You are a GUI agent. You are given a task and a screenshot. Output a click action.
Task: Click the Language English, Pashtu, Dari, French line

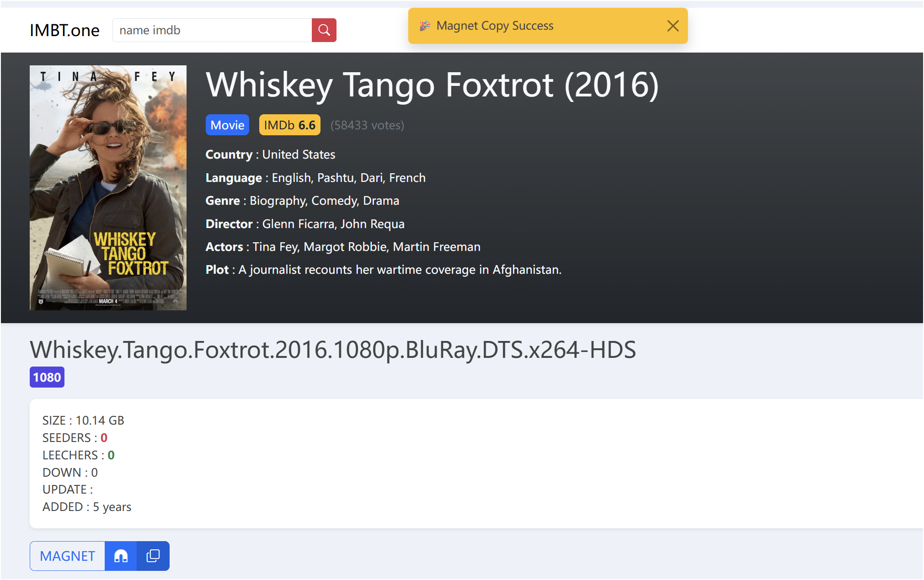point(315,178)
